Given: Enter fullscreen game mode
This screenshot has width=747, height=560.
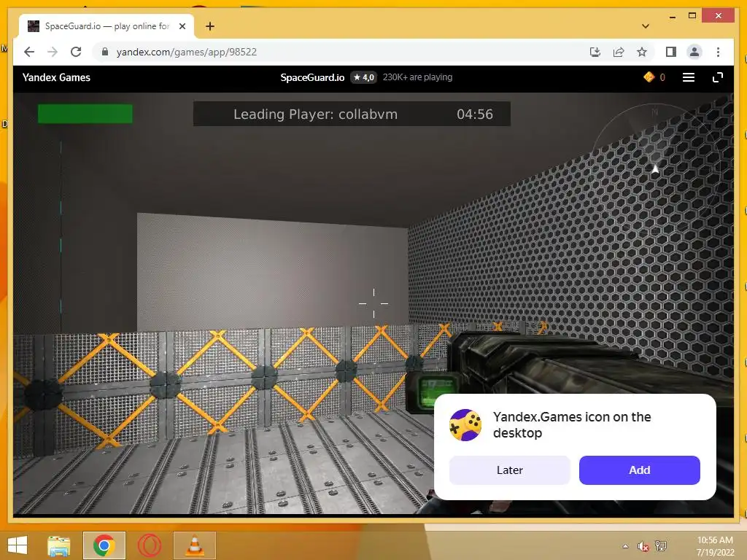Looking at the screenshot, I should (x=718, y=77).
